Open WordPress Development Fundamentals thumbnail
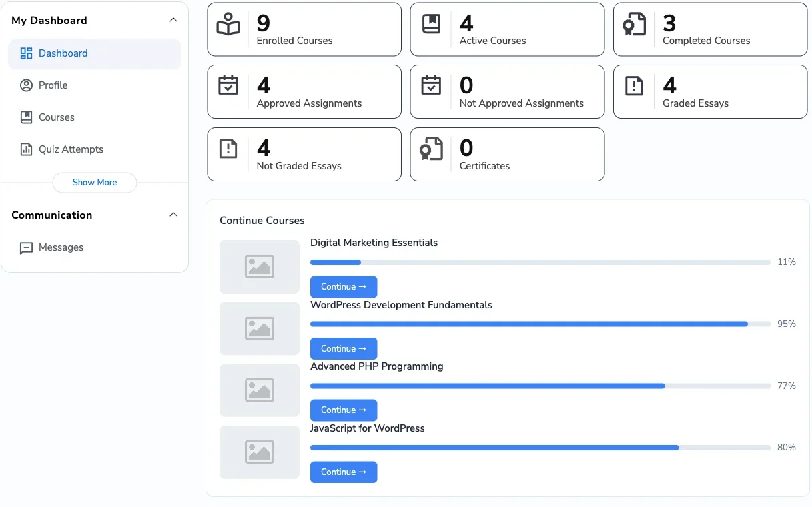812x507 pixels. pyautogui.click(x=260, y=328)
